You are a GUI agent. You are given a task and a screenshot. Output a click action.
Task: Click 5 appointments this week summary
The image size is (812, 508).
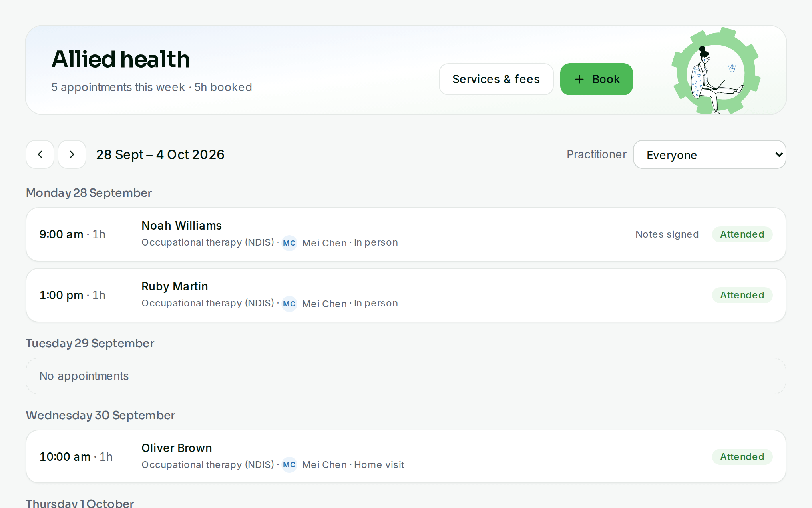coord(151,87)
